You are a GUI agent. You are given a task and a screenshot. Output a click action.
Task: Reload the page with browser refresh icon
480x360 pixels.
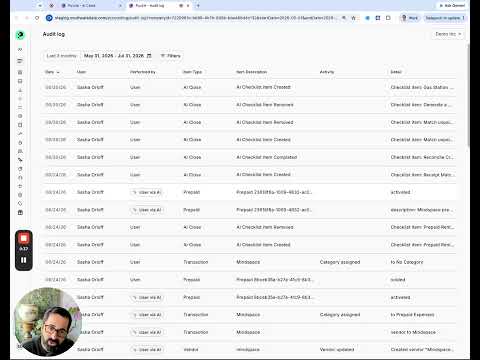(37, 18)
